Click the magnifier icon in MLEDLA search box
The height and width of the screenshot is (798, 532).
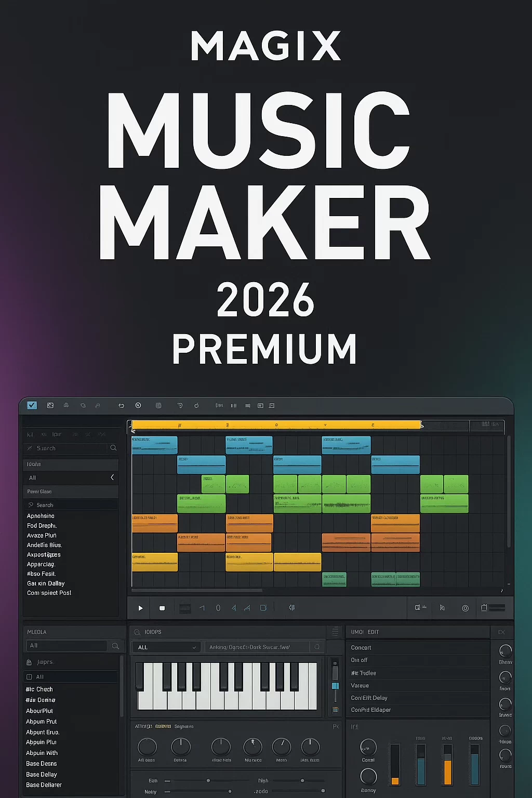(x=115, y=646)
